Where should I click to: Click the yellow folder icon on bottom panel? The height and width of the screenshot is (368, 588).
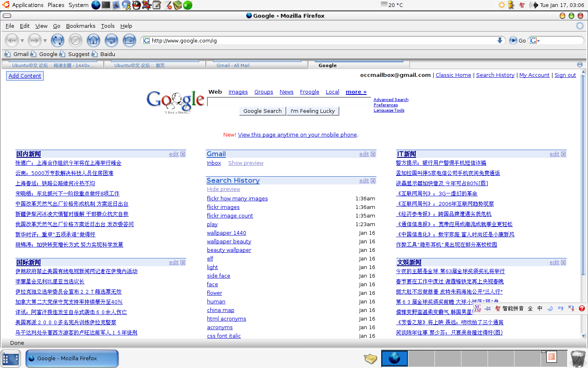pyautogui.click(x=370, y=359)
